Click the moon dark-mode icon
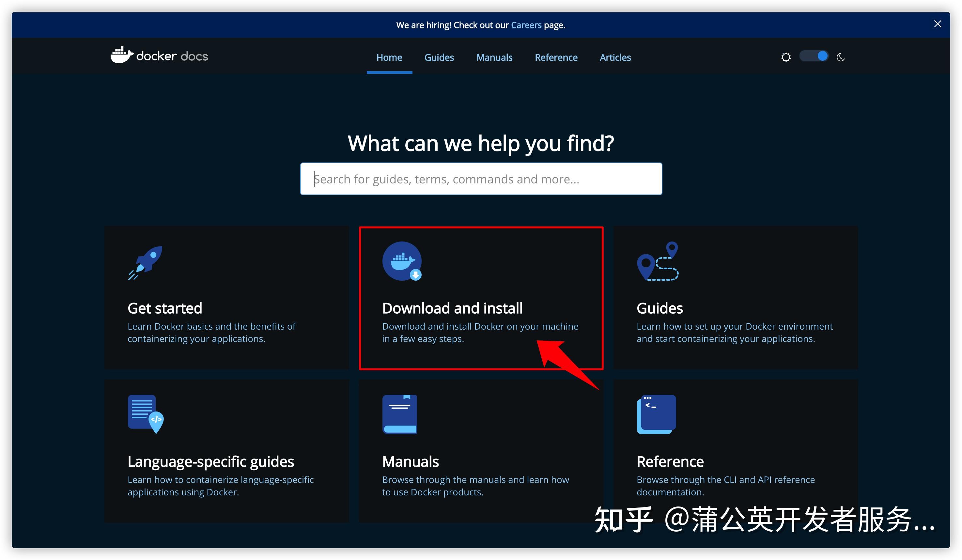Viewport: 962px width, 560px height. 841,57
